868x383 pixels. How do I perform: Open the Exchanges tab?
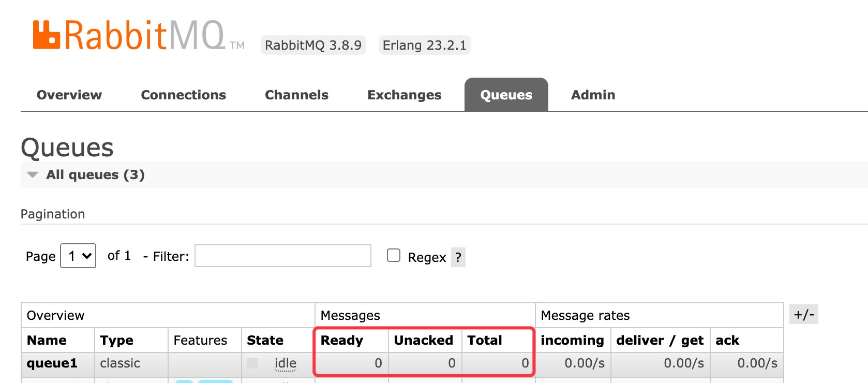[405, 95]
